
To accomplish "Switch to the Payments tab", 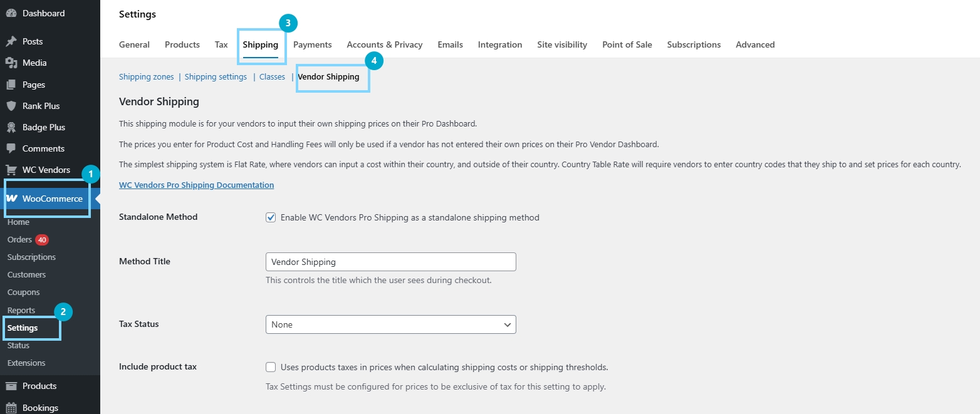I will click(312, 44).
